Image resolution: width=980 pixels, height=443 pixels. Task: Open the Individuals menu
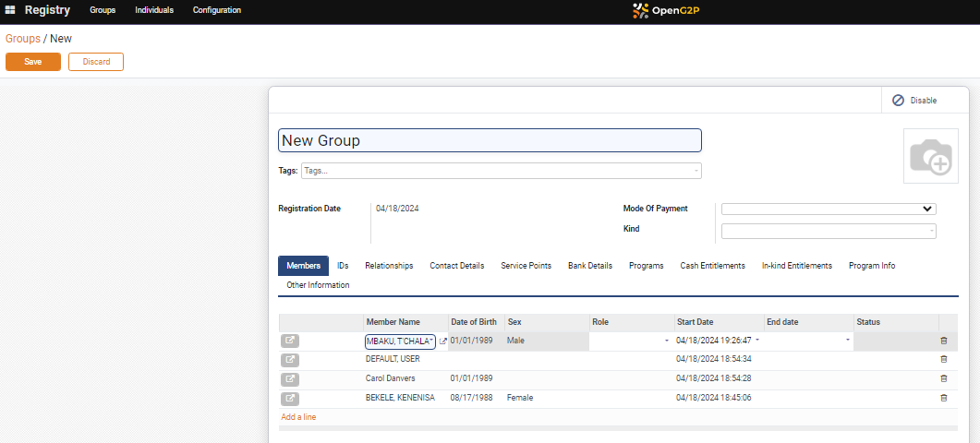click(153, 10)
